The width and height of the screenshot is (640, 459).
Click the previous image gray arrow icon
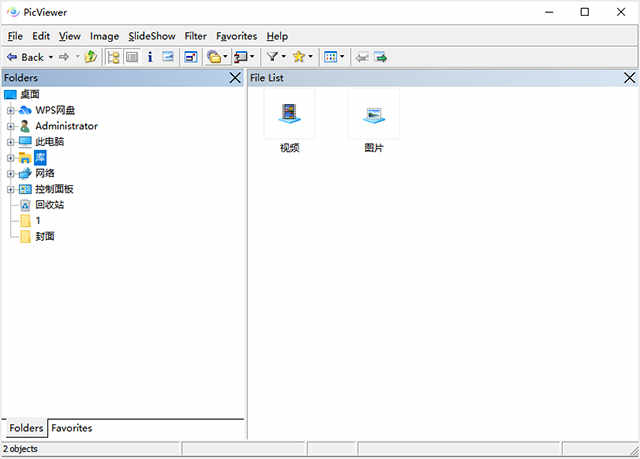pyautogui.click(x=362, y=58)
